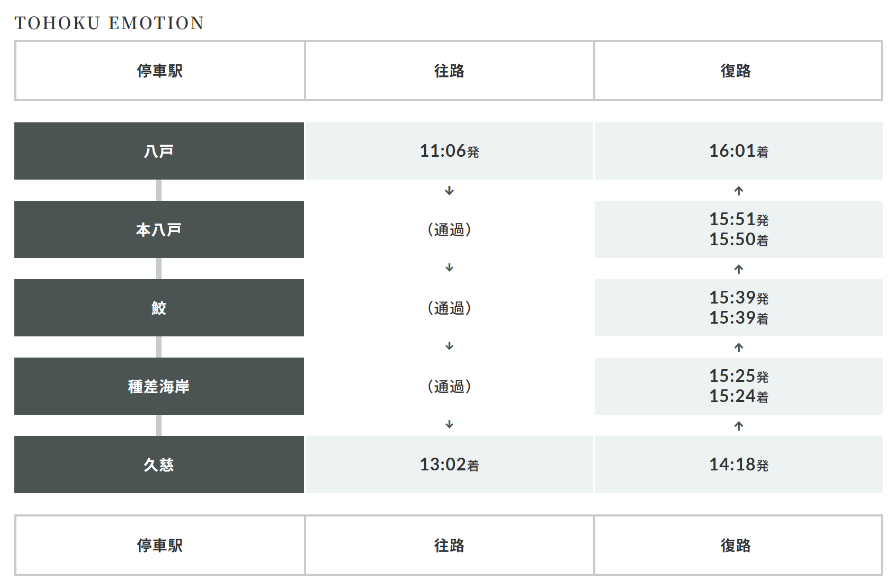Image resolution: width=894 pixels, height=588 pixels.
Task: Click the 鮫 station block
Action: click(x=159, y=308)
